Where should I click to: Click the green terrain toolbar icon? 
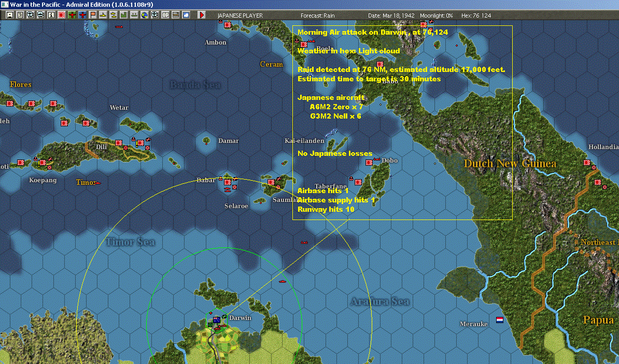coord(123,15)
